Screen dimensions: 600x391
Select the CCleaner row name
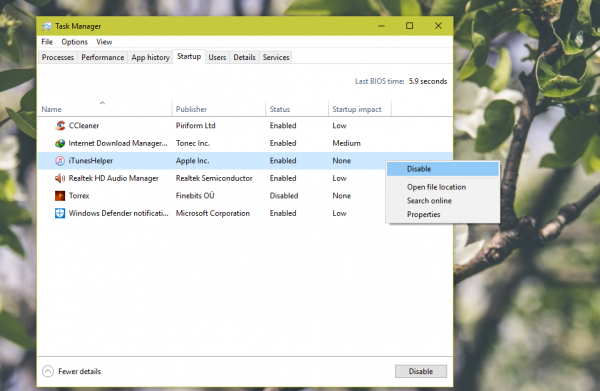(x=84, y=125)
